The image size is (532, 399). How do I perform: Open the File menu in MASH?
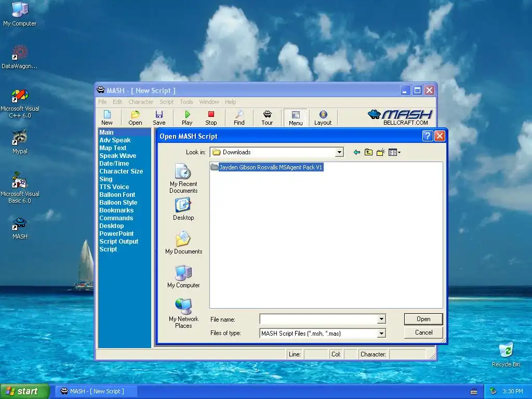(x=102, y=102)
